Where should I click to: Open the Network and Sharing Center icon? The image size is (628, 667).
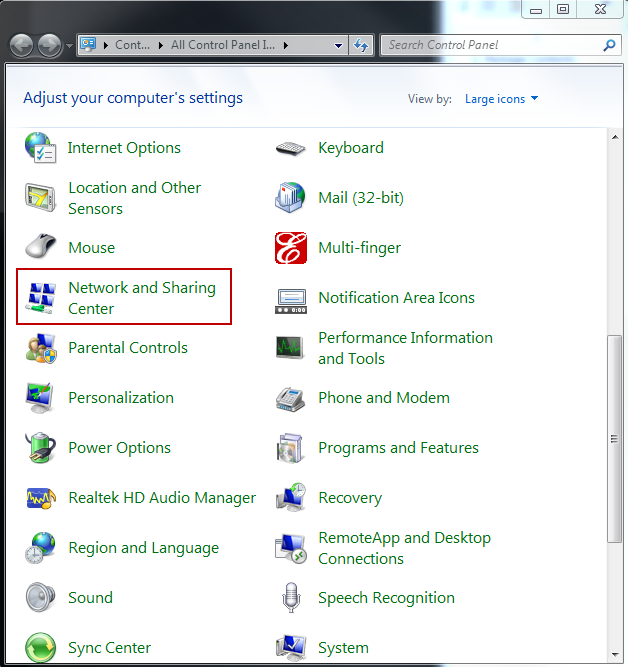(x=40, y=298)
